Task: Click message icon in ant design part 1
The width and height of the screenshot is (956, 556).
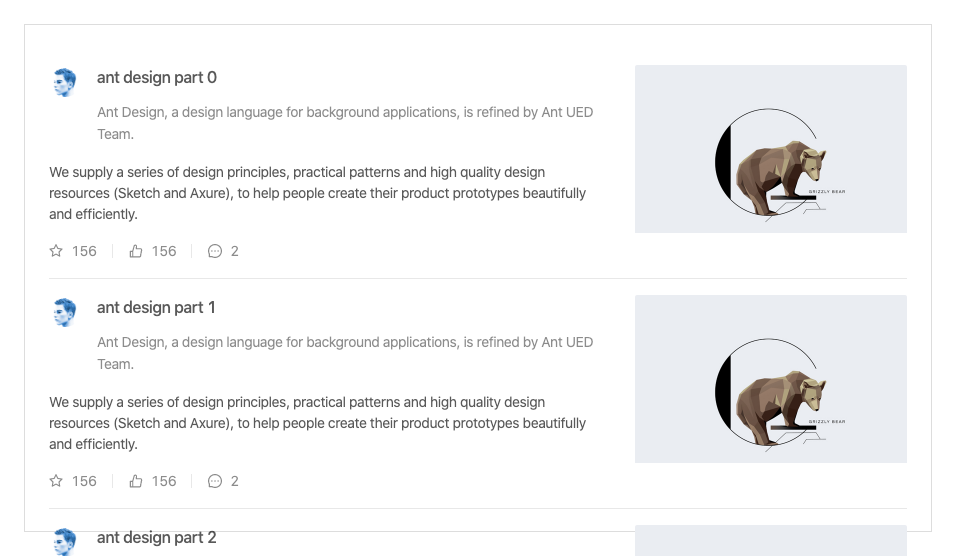Action: (215, 481)
